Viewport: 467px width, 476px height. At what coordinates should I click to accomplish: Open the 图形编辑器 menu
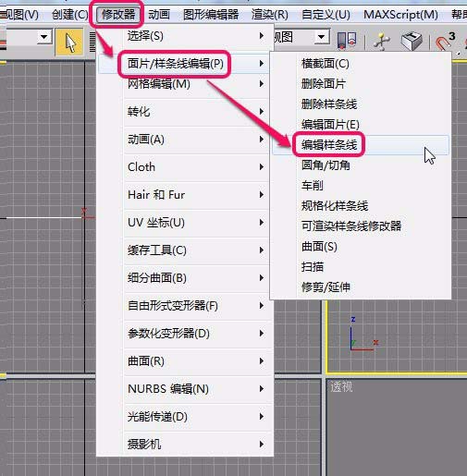pyautogui.click(x=211, y=15)
